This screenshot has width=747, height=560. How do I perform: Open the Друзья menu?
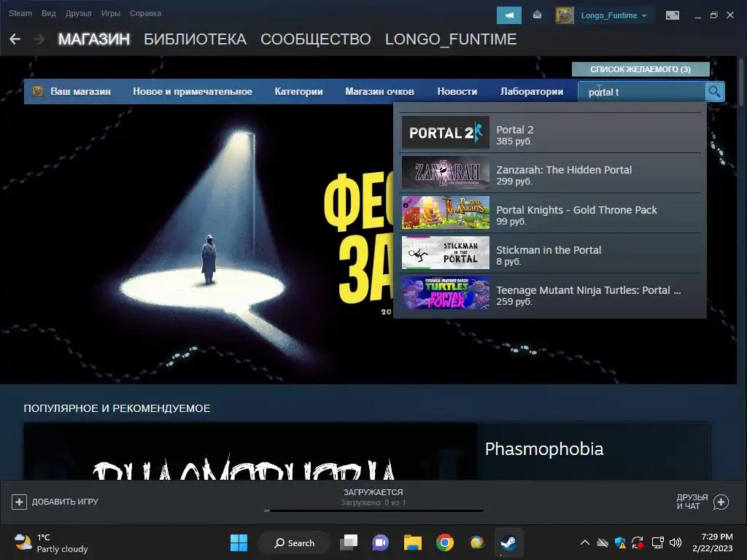(79, 13)
